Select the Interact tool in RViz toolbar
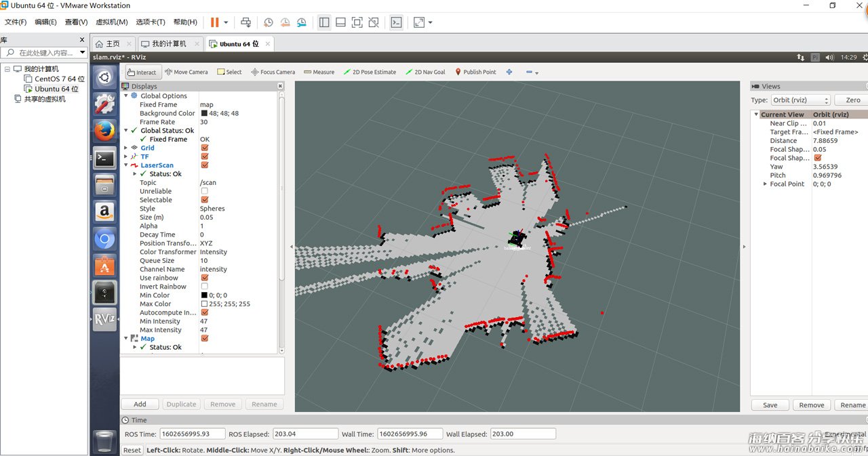This screenshot has width=868, height=456. coord(142,72)
